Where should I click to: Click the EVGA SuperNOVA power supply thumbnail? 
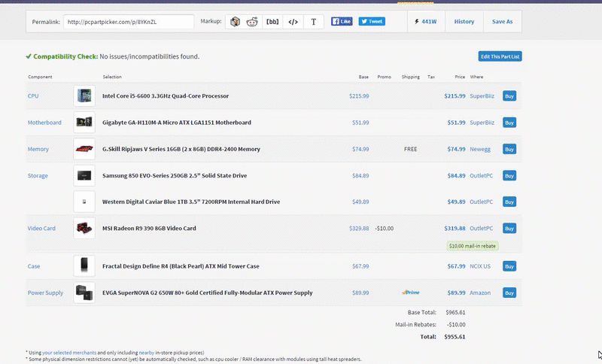84,293
